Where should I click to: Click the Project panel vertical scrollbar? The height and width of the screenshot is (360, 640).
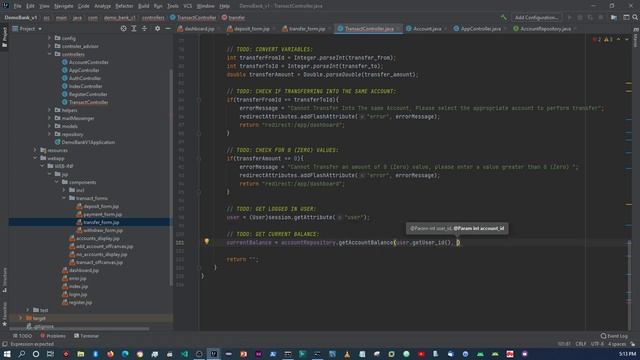(171, 178)
